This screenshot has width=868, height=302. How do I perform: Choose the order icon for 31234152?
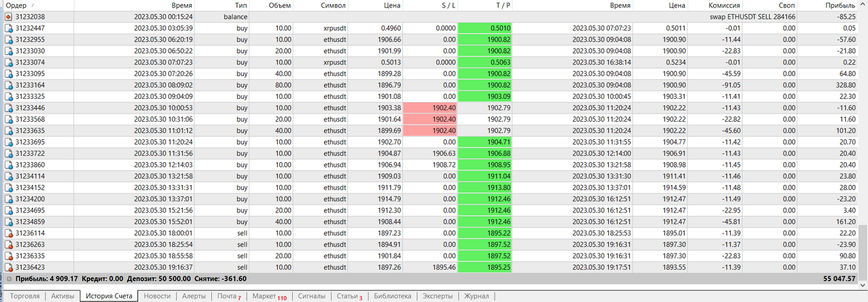(x=8, y=188)
